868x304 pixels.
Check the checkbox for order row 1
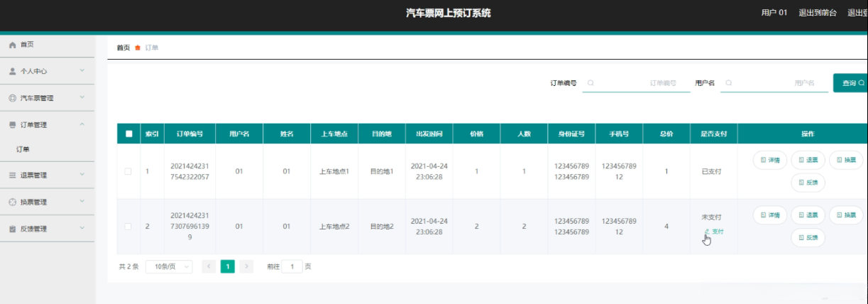coord(128,171)
